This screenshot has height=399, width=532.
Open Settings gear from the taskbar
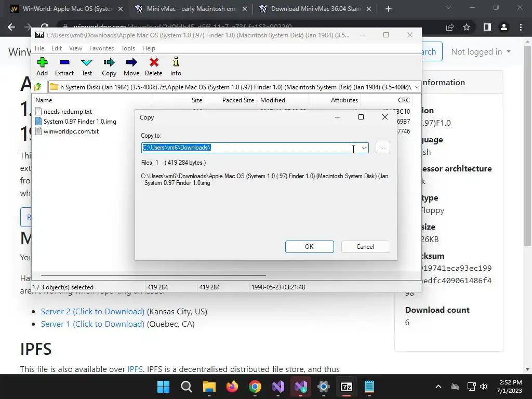pyautogui.click(x=323, y=387)
